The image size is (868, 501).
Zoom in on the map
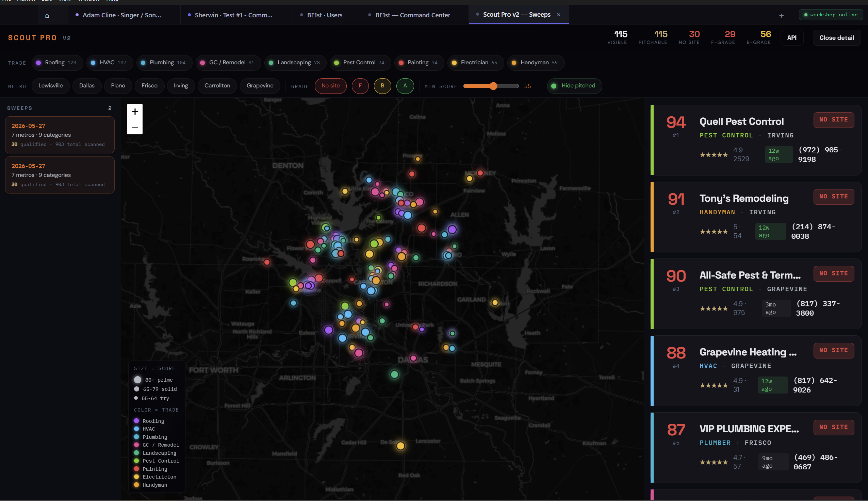click(x=135, y=112)
